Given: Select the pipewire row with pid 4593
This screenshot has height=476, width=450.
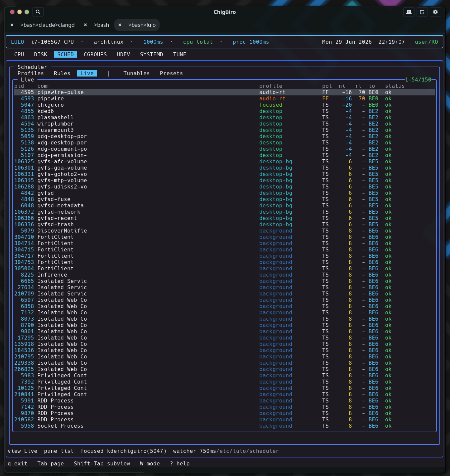Looking at the screenshot, I should (x=225, y=98).
